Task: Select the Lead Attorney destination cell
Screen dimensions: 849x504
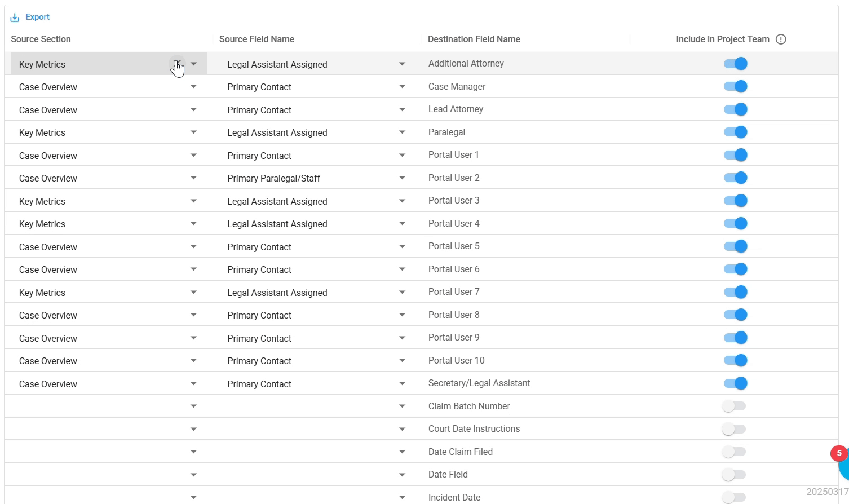Action: tap(456, 109)
